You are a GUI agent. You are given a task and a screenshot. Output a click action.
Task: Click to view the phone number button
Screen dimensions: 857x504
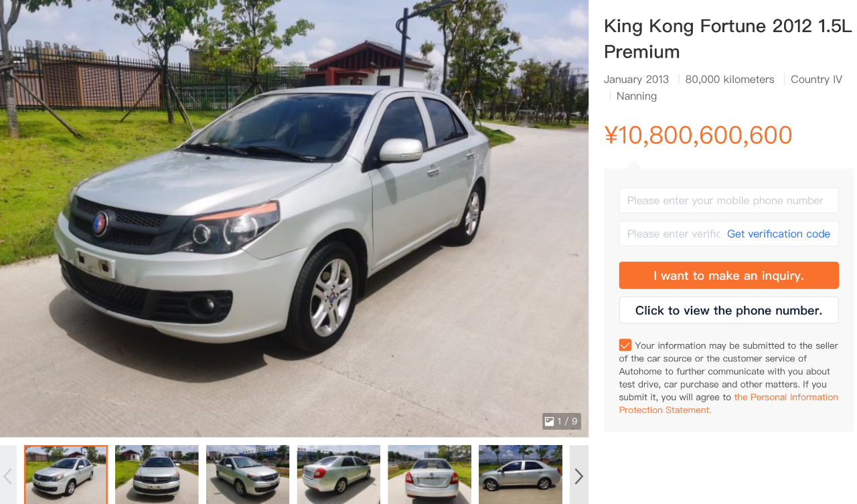coord(728,310)
